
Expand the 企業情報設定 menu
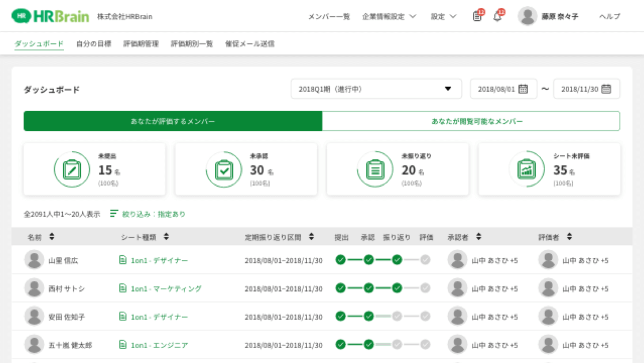(389, 17)
